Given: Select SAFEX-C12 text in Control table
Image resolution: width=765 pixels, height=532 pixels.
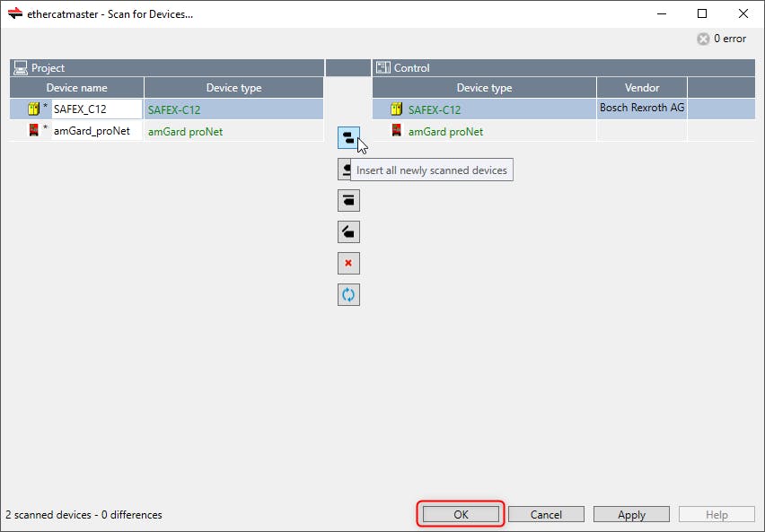Looking at the screenshot, I should pyautogui.click(x=435, y=109).
